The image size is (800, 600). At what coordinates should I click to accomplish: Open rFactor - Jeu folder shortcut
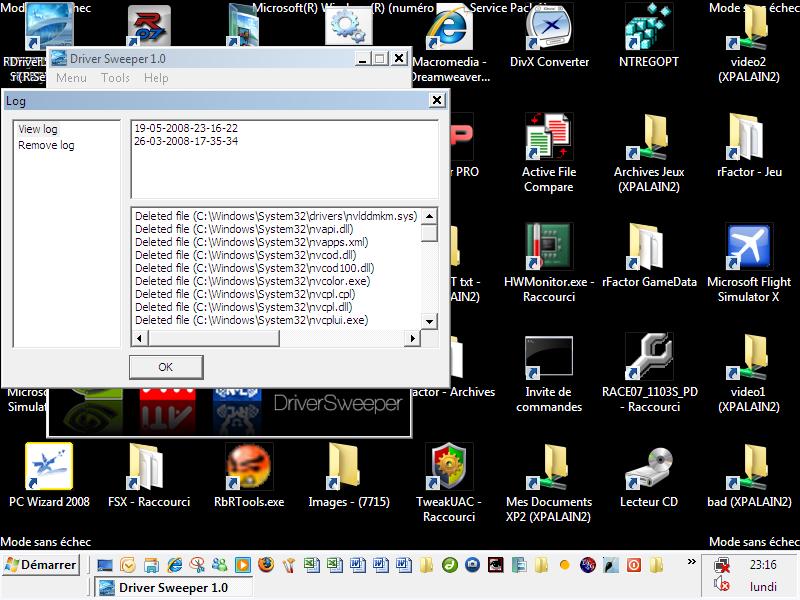pos(748,146)
